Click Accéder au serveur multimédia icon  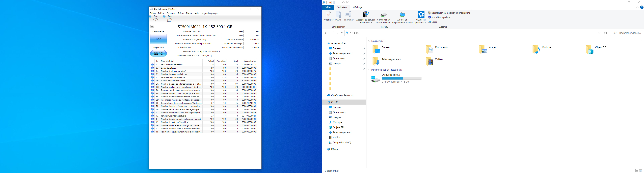366,14
